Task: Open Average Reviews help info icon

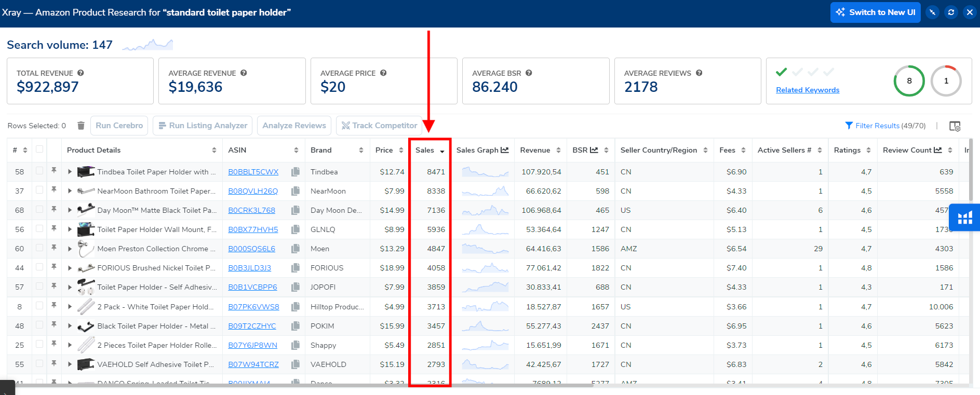Action: tap(699, 73)
